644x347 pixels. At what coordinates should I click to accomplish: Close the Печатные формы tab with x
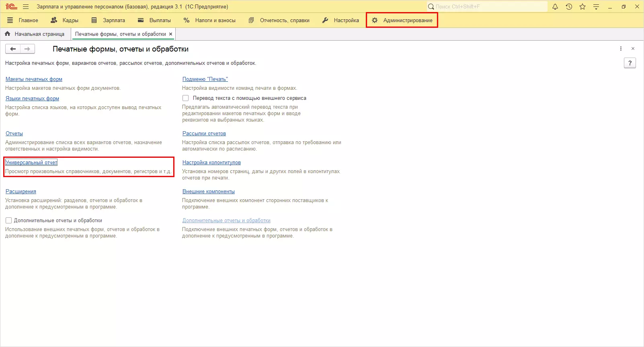click(x=171, y=34)
